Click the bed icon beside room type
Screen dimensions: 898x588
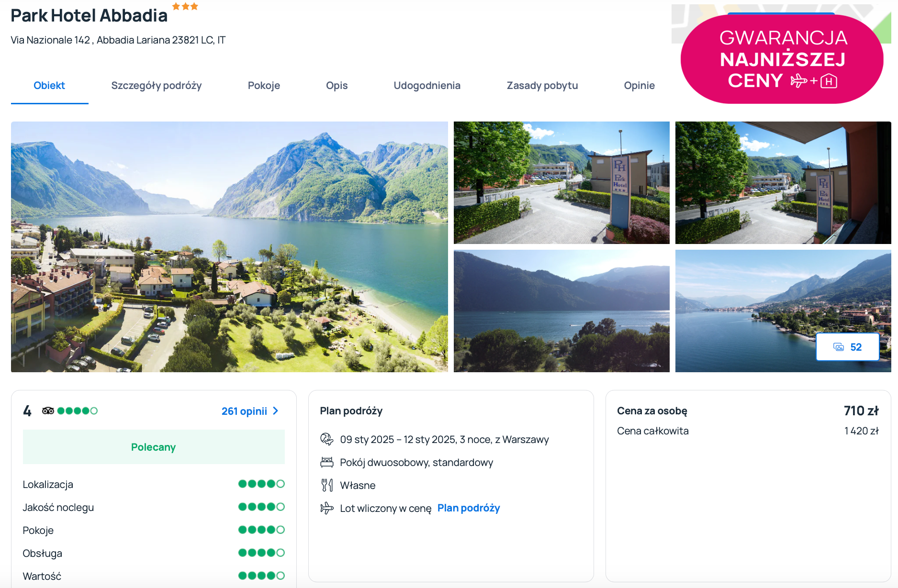pyautogui.click(x=327, y=462)
